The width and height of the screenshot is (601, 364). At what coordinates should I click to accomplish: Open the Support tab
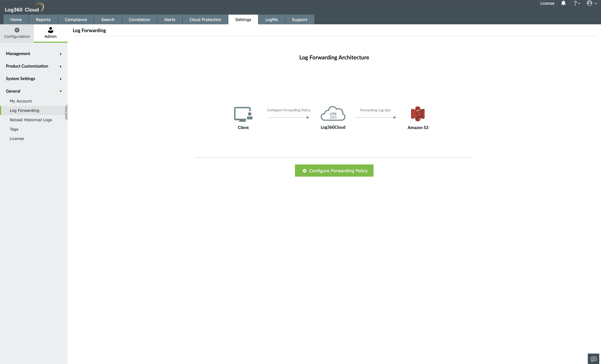(299, 19)
